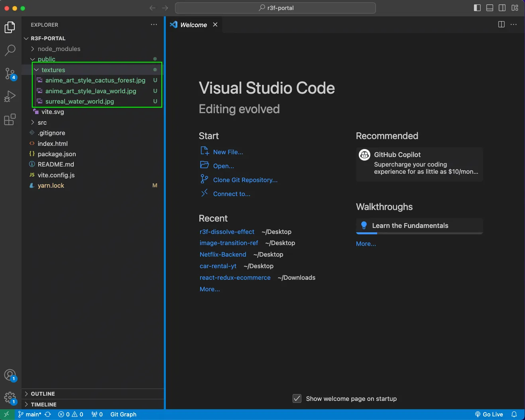The height and width of the screenshot is (420, 525).
Task: Toggle the secondary side bar layout icon
Action: point(502,8)
